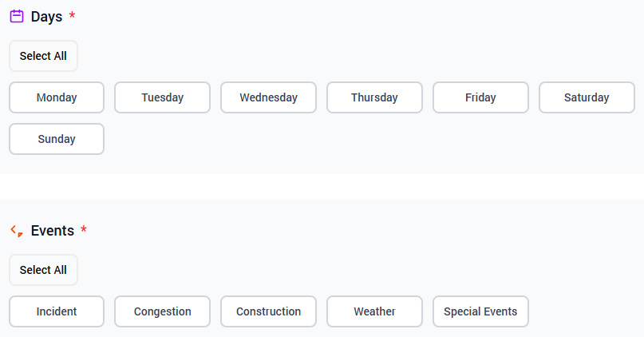Select all days of the week
Image resolution: width=644 pixels, height=337 pixels.
click(43, 56)
